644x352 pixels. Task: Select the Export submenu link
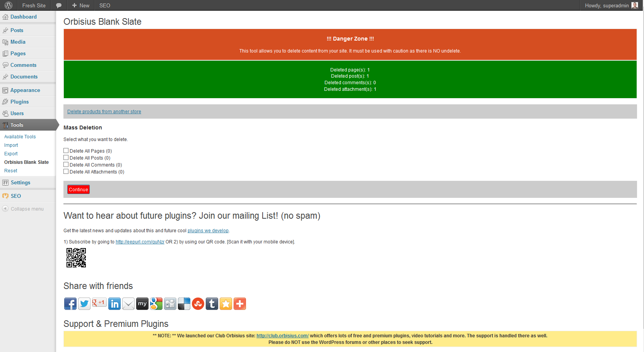(11, 154)
